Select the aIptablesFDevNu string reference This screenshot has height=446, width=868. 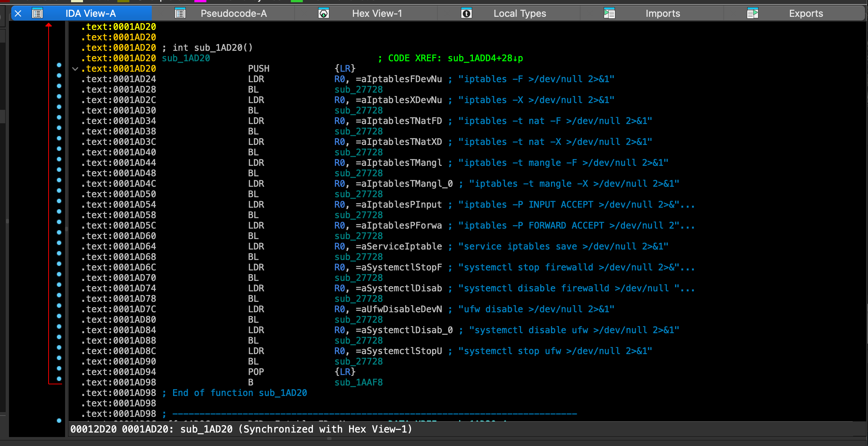pos(401,79)
